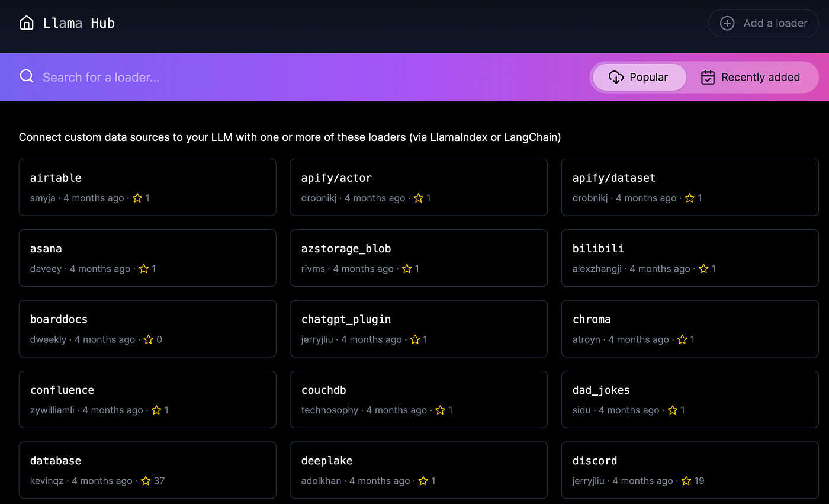This screenshot has width=829, height=504.
Task: Click author name adolkhan on deeplake card
Action: [322, 481]
